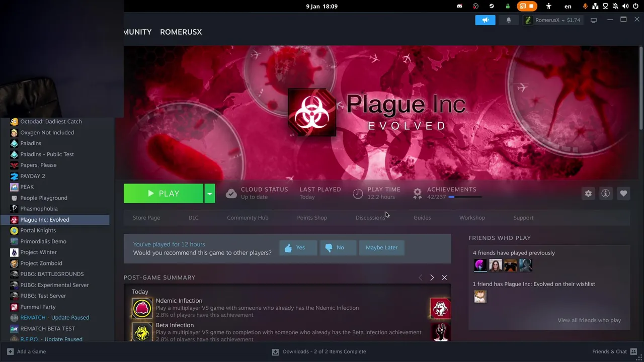Open the ROMERUSX profile menu
This screenshot has height=362, width=644.
click(x=181, y=32)
